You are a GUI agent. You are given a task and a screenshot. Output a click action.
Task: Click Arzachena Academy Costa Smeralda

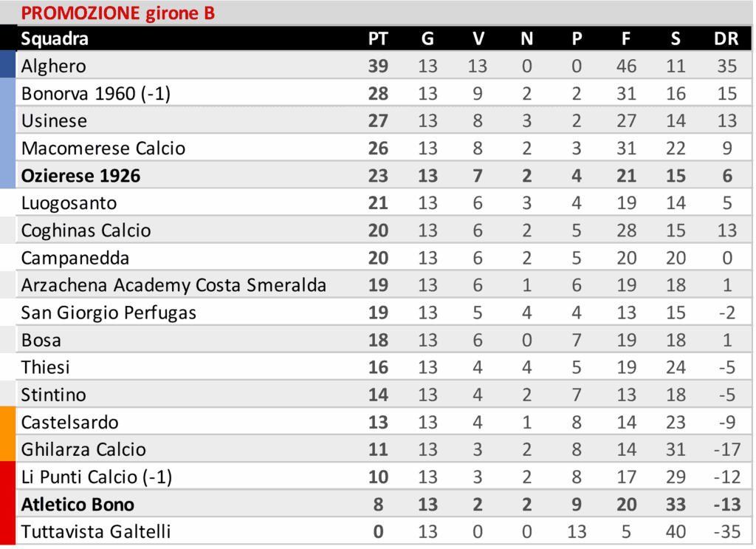tap(173, 285)
